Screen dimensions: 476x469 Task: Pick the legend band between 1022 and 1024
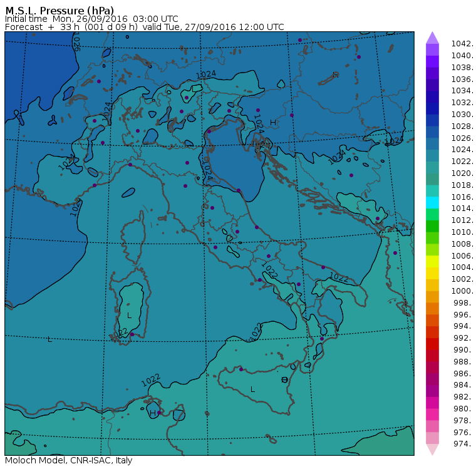click(432, 156)
